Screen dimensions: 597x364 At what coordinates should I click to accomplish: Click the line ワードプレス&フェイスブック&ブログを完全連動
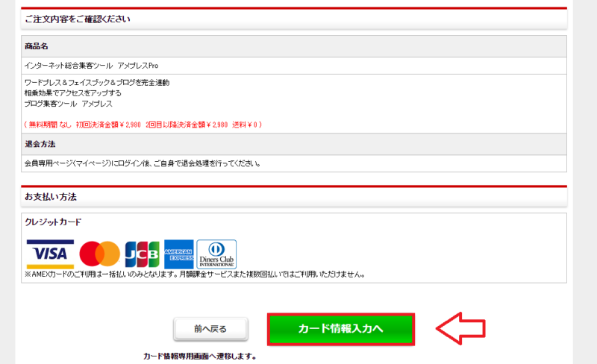tap(97, 83)
